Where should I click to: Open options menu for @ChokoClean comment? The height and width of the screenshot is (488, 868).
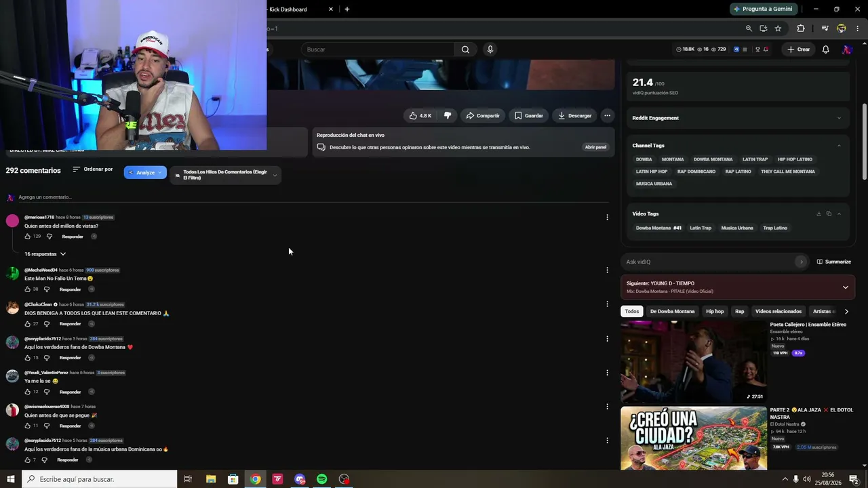(607, 304)
